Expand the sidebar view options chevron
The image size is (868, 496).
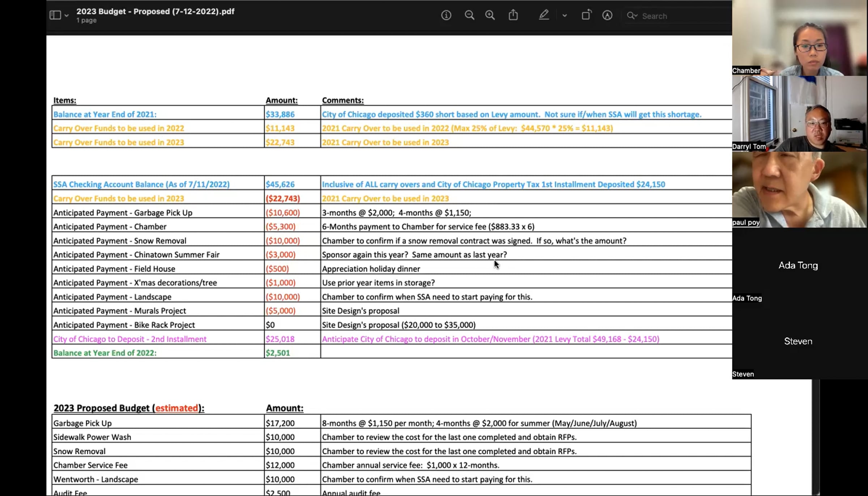pos(67,16)
